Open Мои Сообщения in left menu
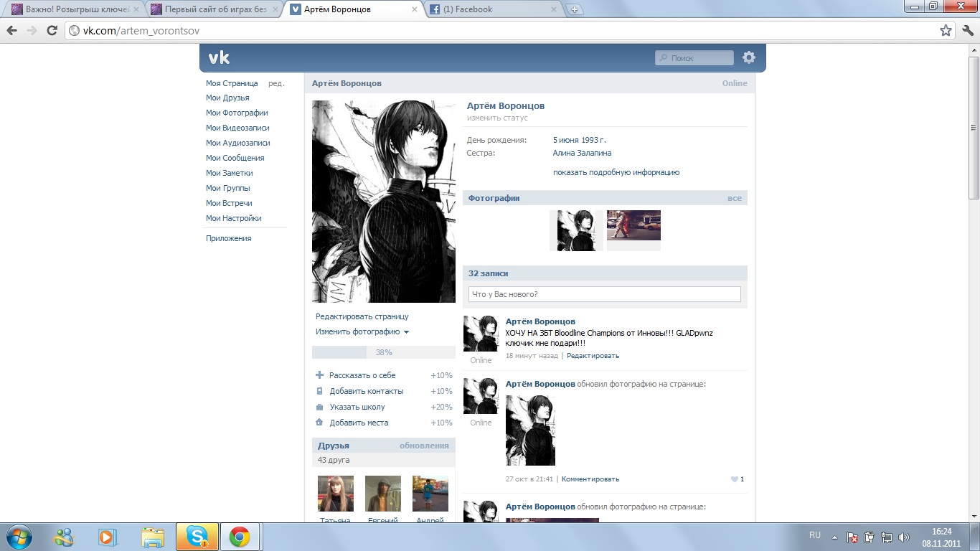This screenshot has height=551, width=980. coord(235,158)
